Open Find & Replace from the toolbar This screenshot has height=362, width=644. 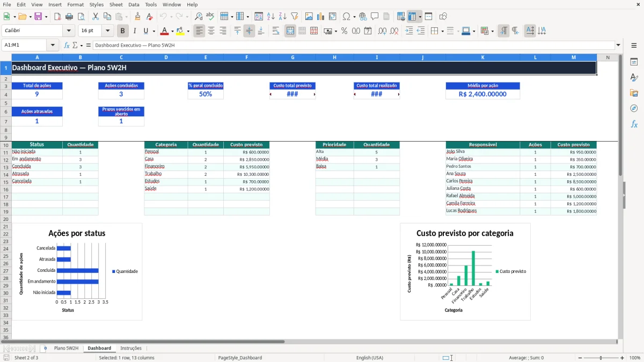(x=198, y=17)
